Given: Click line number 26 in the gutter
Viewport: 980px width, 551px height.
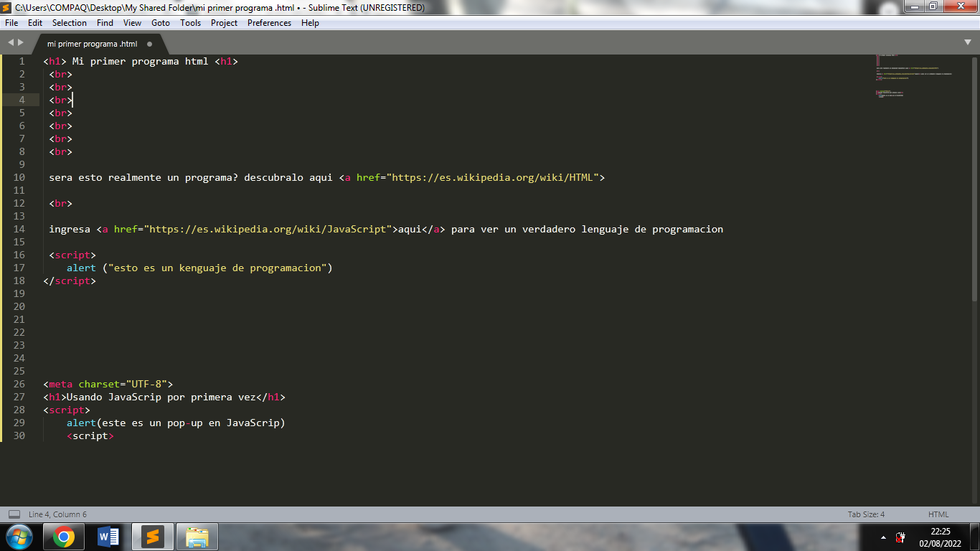Looking at the screenshot, I should 19,384.
